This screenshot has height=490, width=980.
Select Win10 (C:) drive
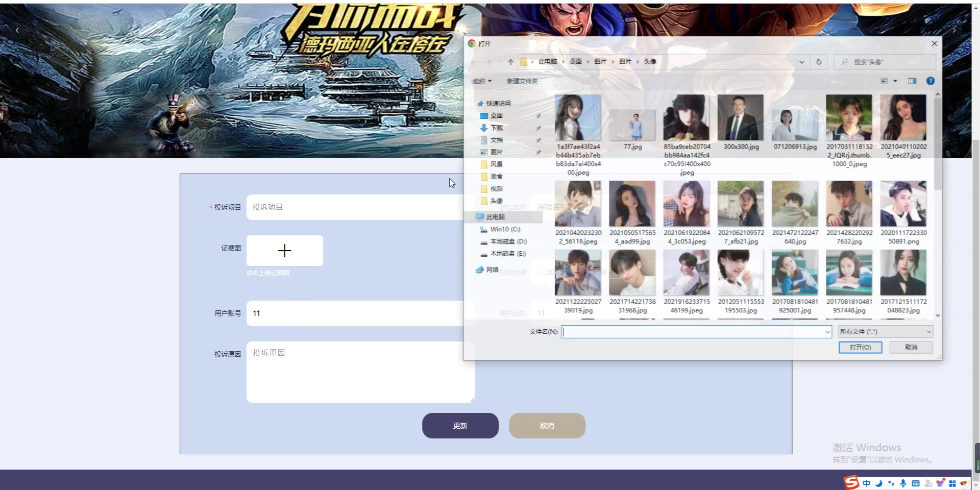(505, 230)
